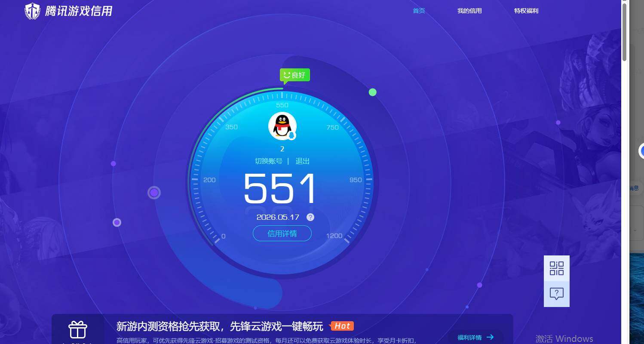Click the gauge label 1200

(334, 236)
